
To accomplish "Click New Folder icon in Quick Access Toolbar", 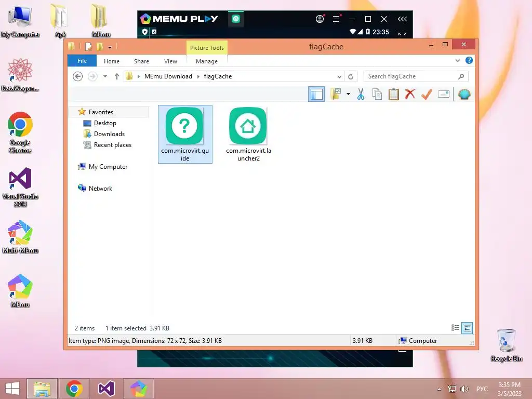I will coord(100,46).
